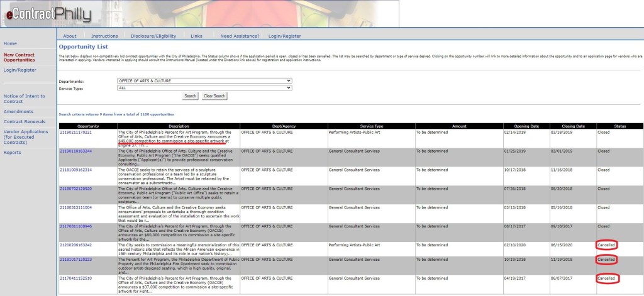This screenshot has width=644, height=296.
Task: Open Vendor Applications for Executed Contracts
Action: (x=26, y=136)
